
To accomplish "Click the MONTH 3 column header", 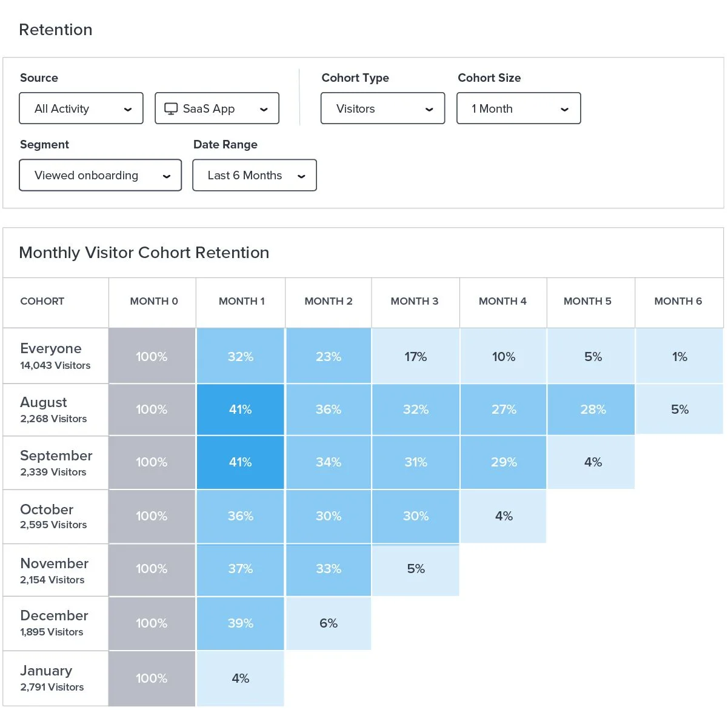I will (x=415, y=301).
